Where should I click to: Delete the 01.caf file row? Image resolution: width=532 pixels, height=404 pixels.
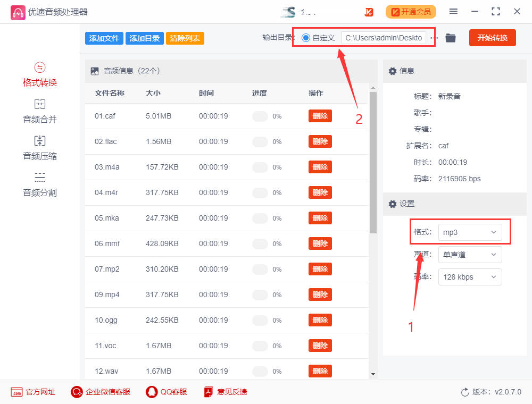320,116
